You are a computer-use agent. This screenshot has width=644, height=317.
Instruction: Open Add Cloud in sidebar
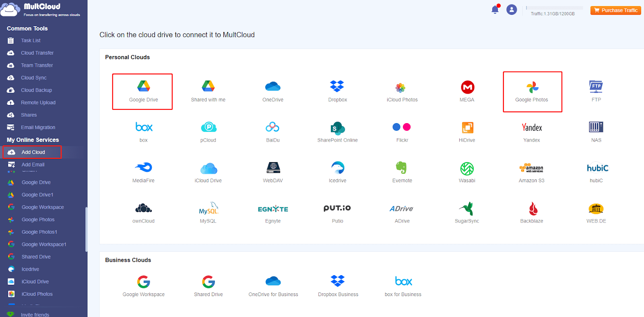point(32,152)
